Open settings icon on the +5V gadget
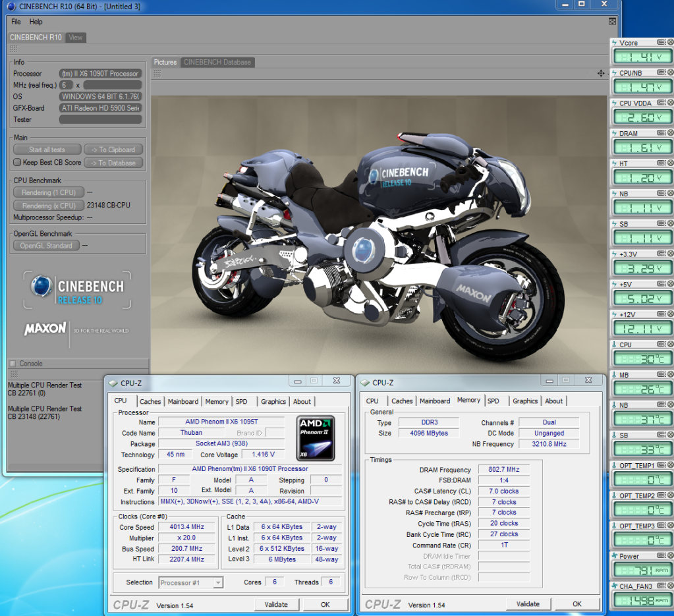674x616 pixels. (661, 284)
